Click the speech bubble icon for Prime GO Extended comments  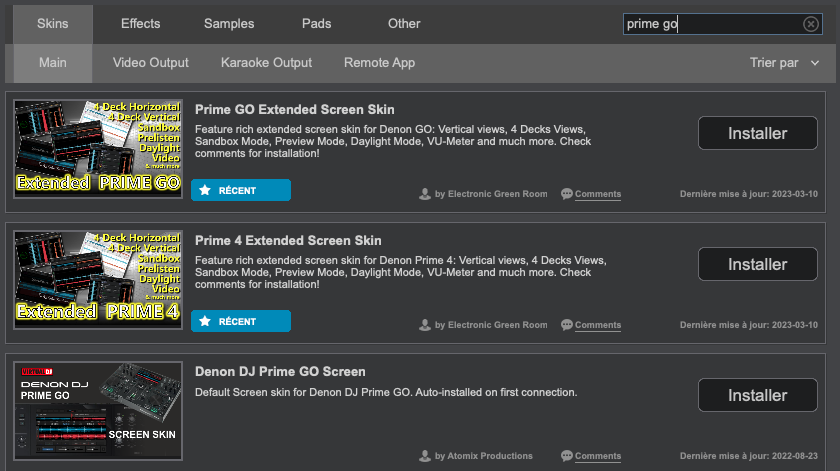[567, 194]
